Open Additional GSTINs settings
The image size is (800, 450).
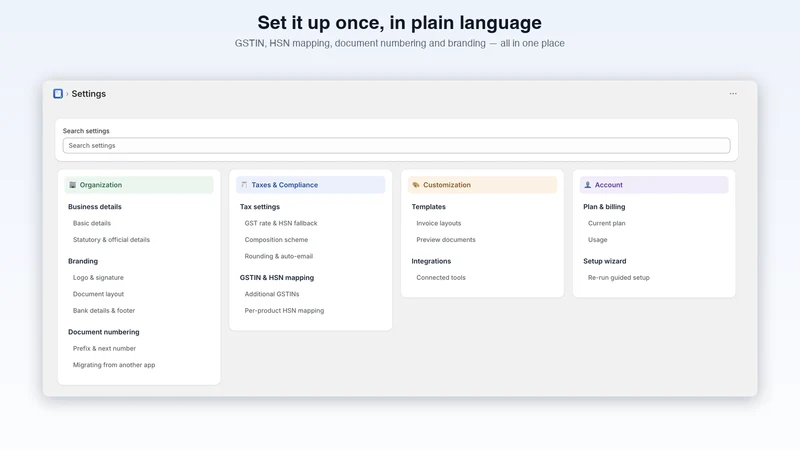[x=272, y=294]
